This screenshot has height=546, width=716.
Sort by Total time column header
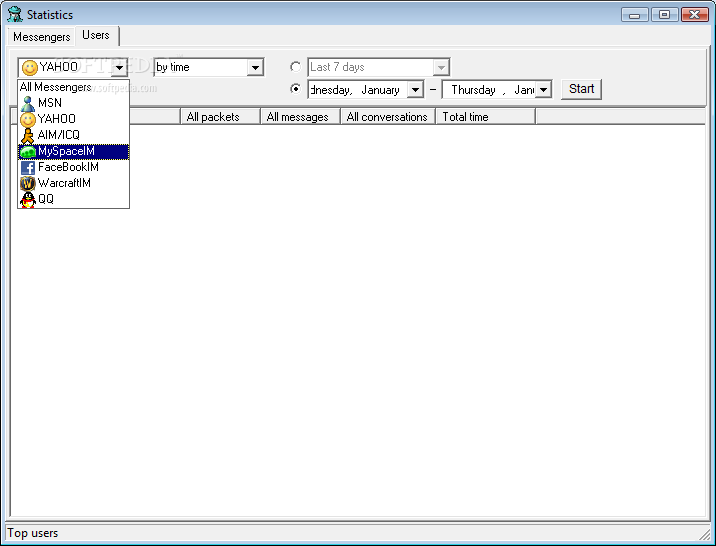tap(485, 117)
